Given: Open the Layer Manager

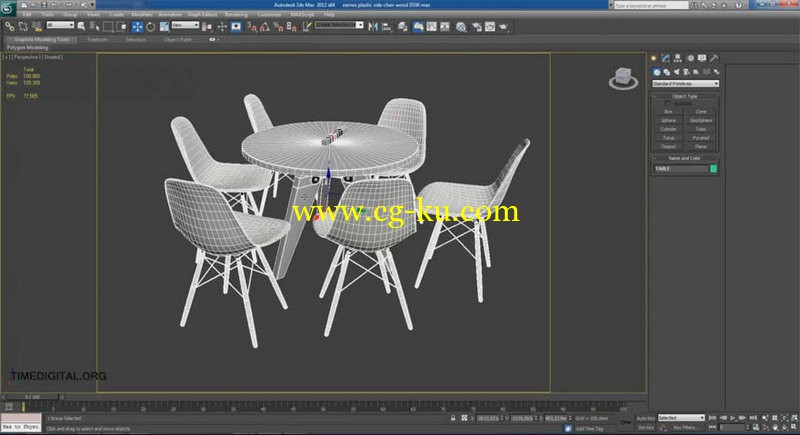Looking at the screenshot, I should 403,27.
